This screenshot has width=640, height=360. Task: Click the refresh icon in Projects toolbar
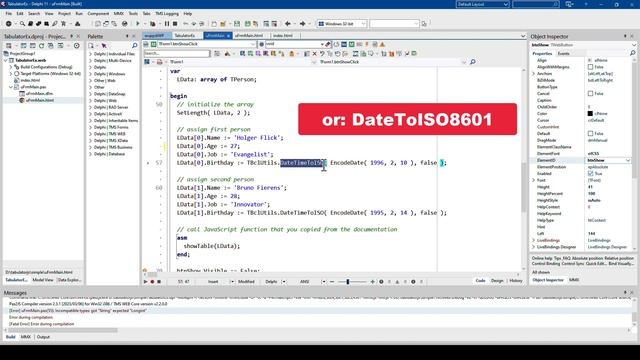[42, 45]
